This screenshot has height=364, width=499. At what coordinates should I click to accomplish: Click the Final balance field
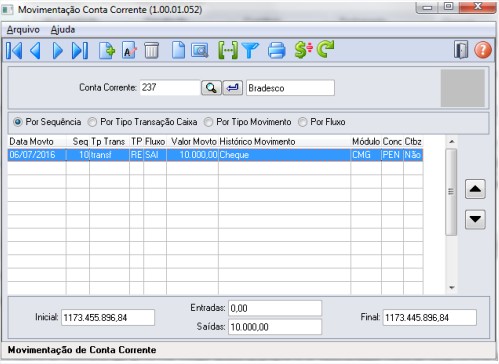pos(430,317)
